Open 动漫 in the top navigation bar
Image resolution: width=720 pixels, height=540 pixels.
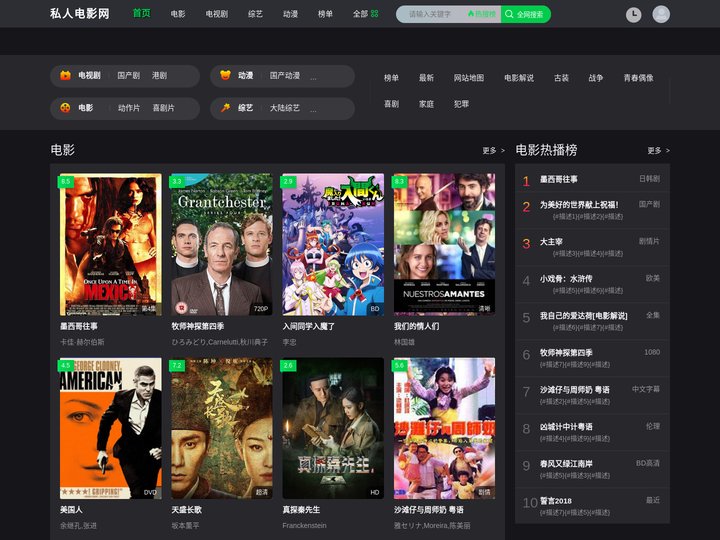(290, 14)
